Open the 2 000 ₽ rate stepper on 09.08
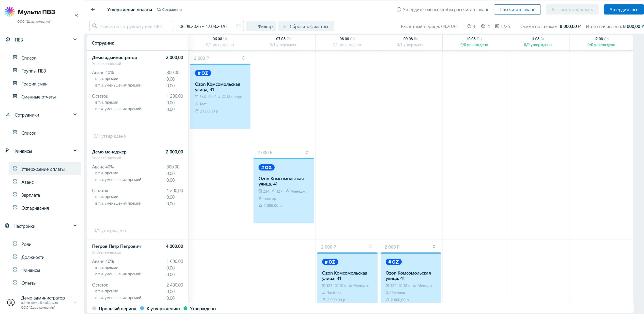 coord(434,247)
